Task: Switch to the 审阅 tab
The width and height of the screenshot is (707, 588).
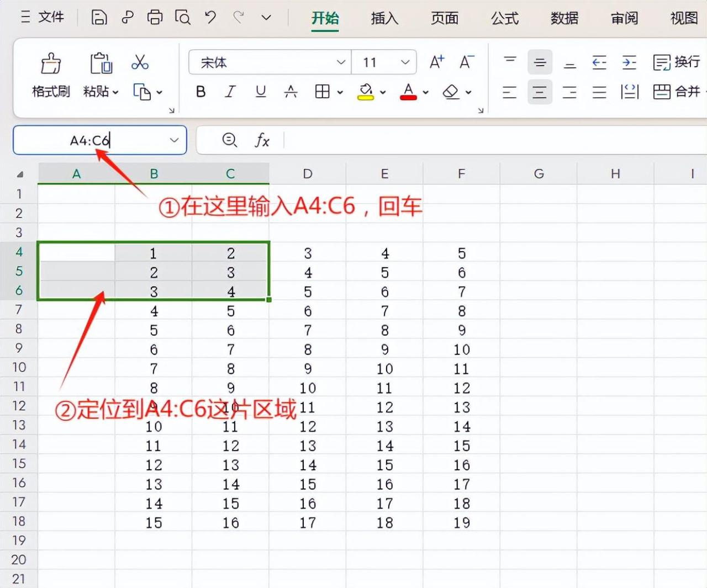Action: (x=625, y=18)
